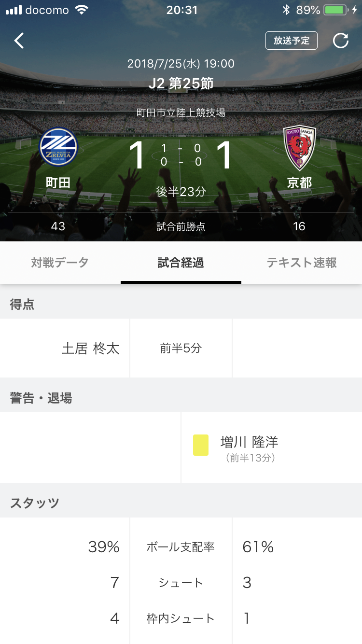Tap the battery icon in status bar
The height and width of the screenshot is (644, 362).
(337, 10)
